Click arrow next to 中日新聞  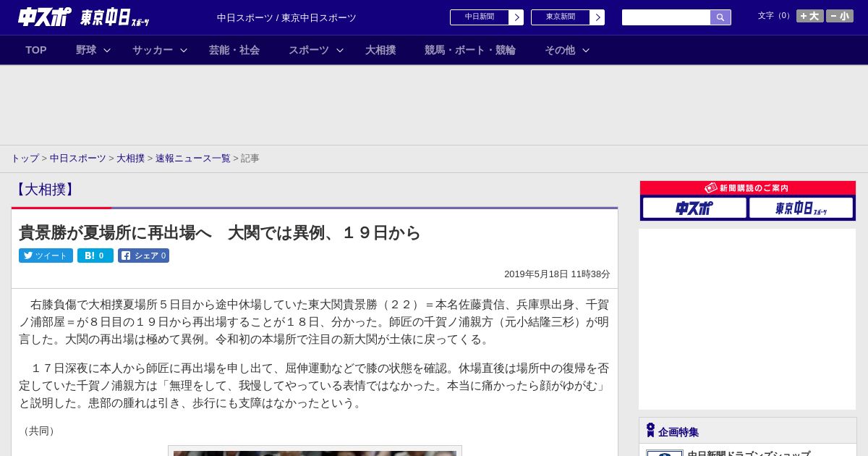point(516,17)
